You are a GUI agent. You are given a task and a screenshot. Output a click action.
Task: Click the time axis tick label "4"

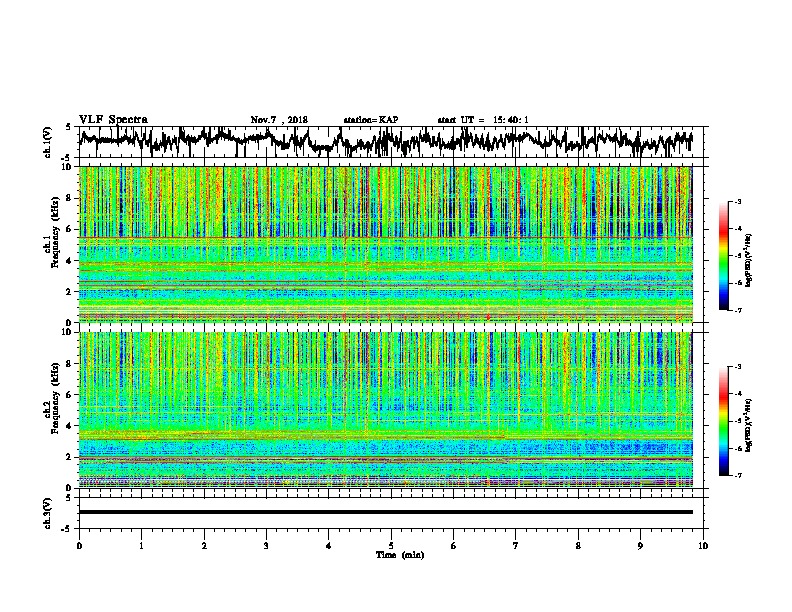coord(329,546)
